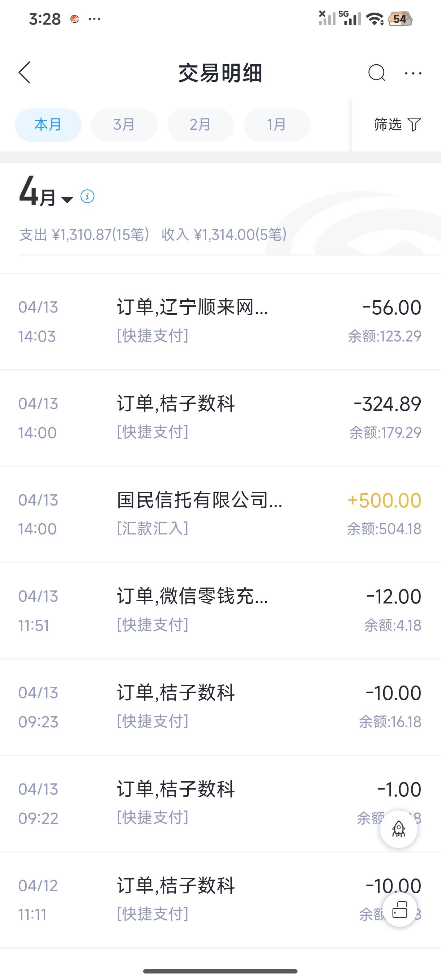Open the 辽宁顺来网 -56.00 transaction
Viewport: 441px width, 980px height.
click(x=220, y=322)
